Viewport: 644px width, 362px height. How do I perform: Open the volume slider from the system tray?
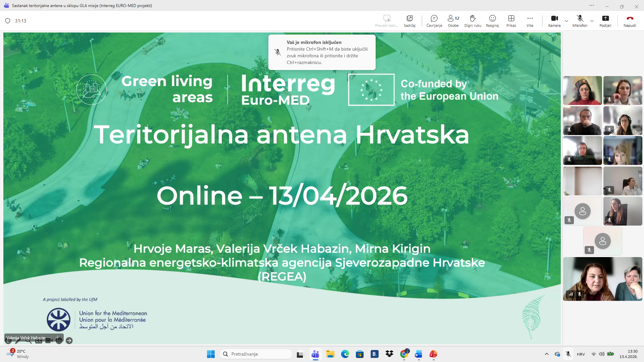(602, 354)
